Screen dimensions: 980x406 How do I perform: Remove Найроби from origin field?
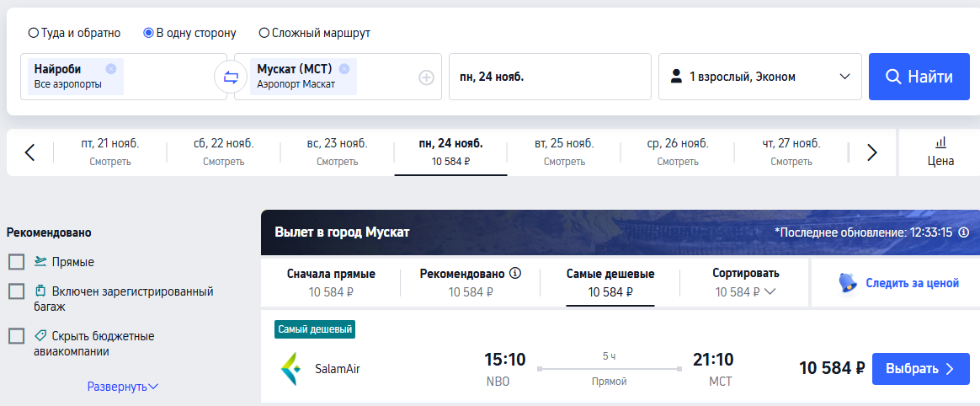110,69
